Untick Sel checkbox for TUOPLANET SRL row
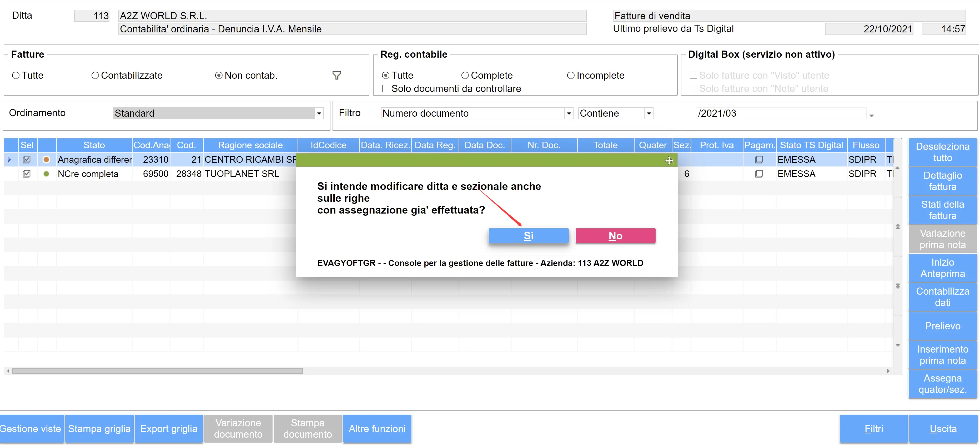Screen dimensions: 980x445 coord(27,174)
